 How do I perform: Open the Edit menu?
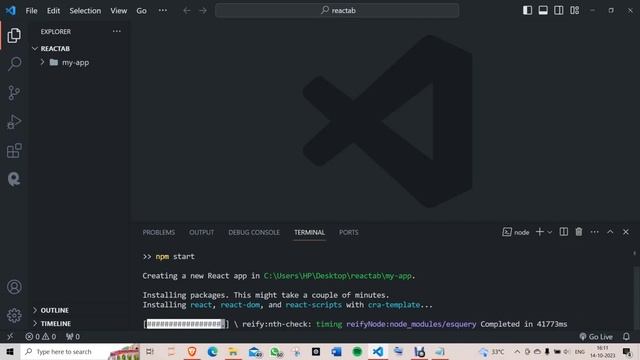tap(53, 11)
